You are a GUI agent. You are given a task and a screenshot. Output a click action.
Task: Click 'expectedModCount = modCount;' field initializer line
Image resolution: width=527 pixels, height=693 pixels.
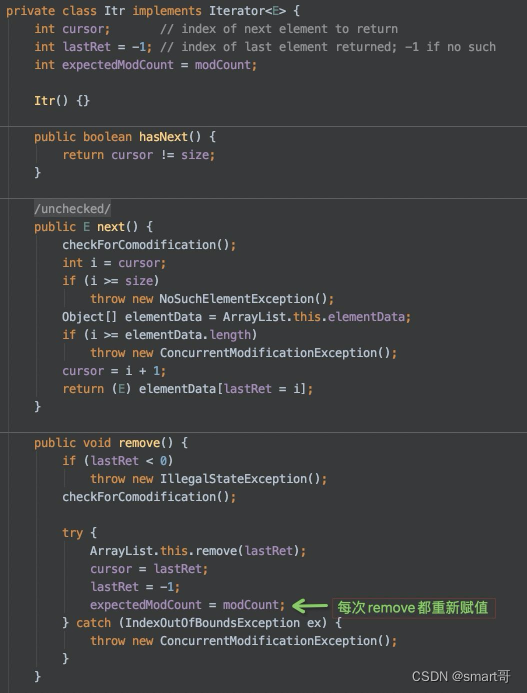[x=145, y=65]
